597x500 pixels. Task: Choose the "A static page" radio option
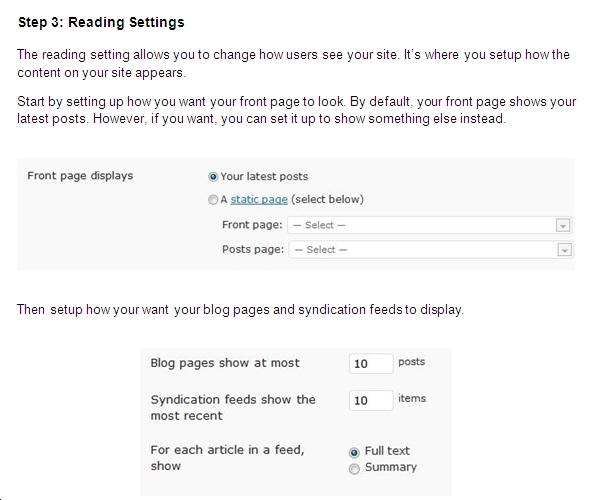(213, 200)
